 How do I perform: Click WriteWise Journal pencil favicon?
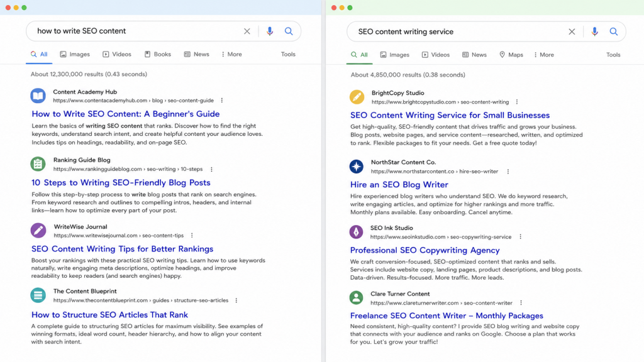coord(38,230)
